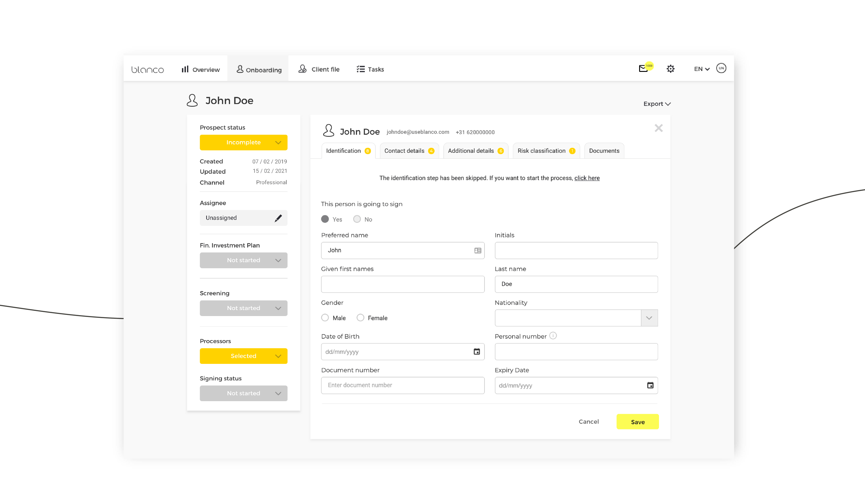Open the Date of Birth calendar icon
The height and width of the screenshot is (504, 865).
pos(477,352)
